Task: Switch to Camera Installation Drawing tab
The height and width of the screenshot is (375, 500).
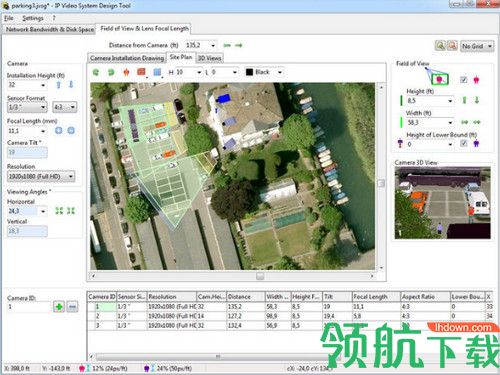Action: coord(127,58)
